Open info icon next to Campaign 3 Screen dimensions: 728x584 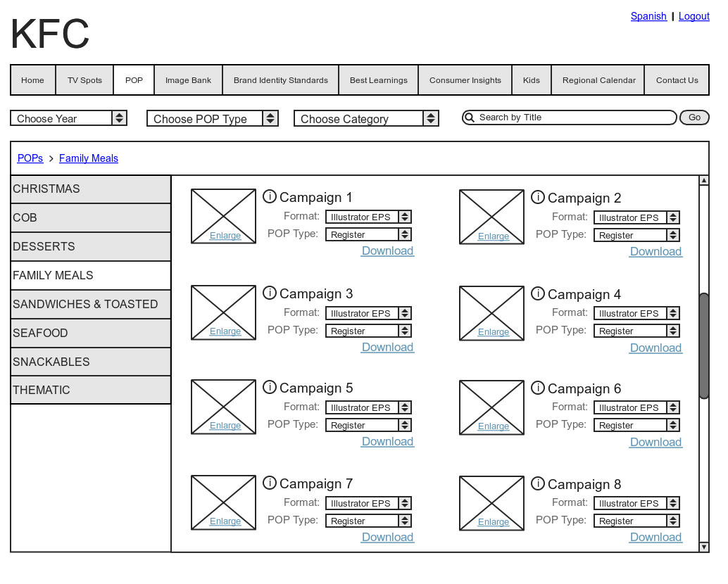pos(269,293)
